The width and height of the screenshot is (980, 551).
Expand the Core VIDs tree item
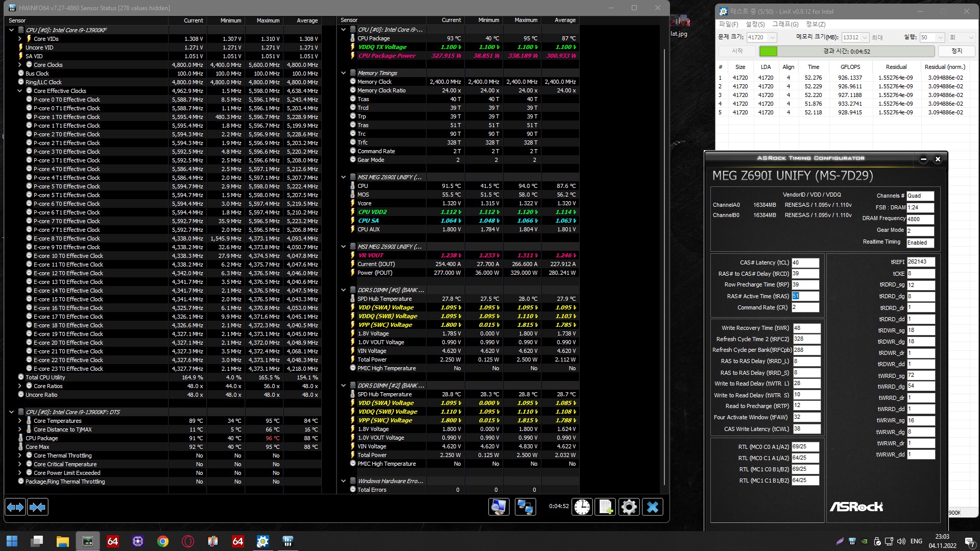20,39
